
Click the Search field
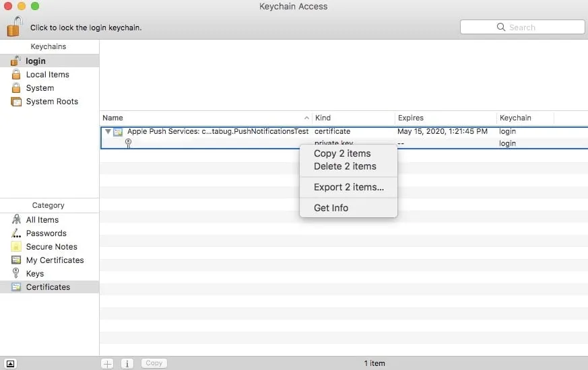(x=522, y=27)
